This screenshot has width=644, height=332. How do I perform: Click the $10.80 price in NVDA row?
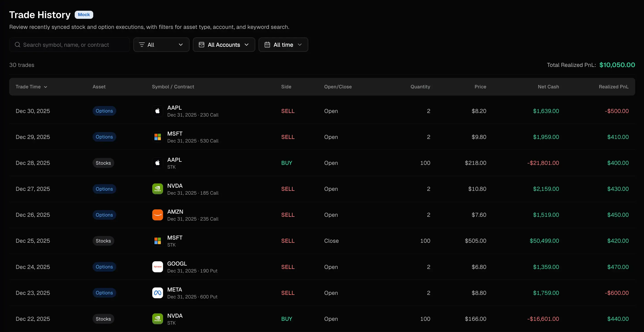coord(477,189)
